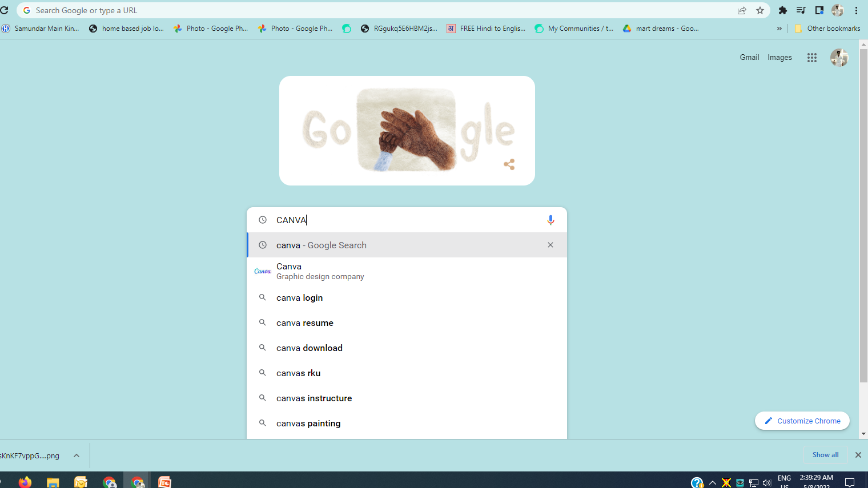This screenshot has width=868, height=488.
Task: Open the volume control in tray
Action: [767, 483]
